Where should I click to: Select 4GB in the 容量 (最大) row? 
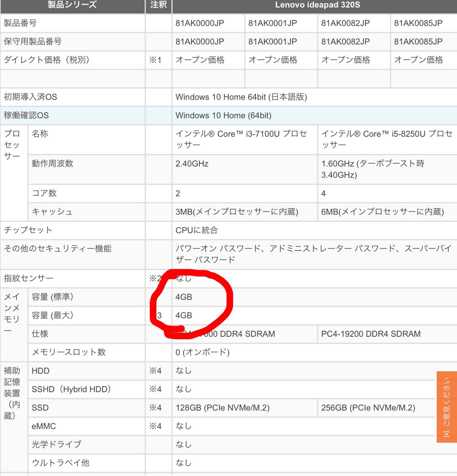[184, 316]
